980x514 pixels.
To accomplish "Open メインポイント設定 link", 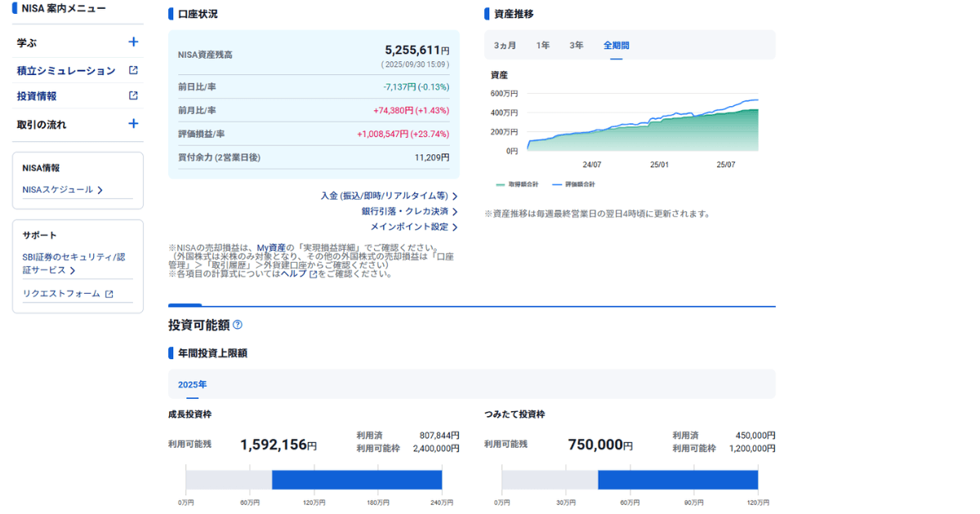I will pos(409,227).
